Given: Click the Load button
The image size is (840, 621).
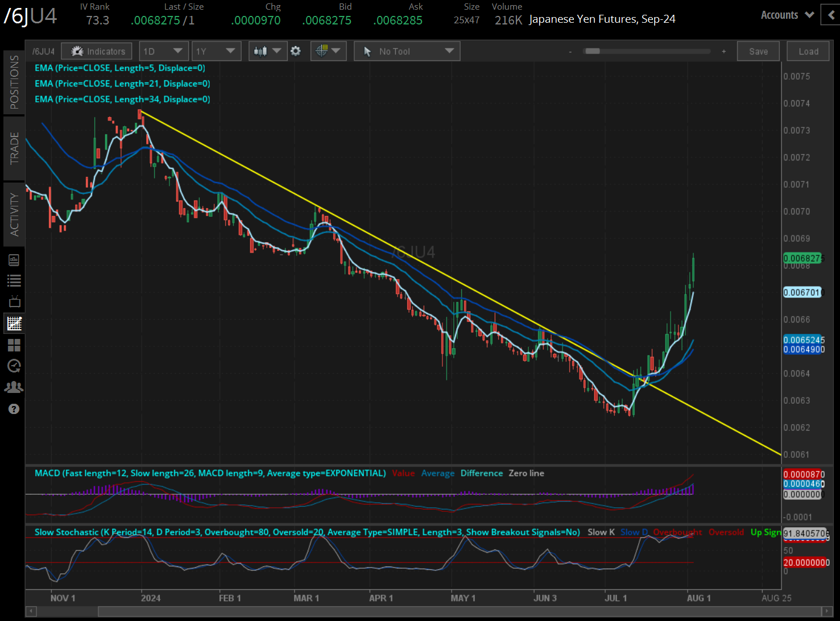Looking at the screenshot, I should point(808,51).
